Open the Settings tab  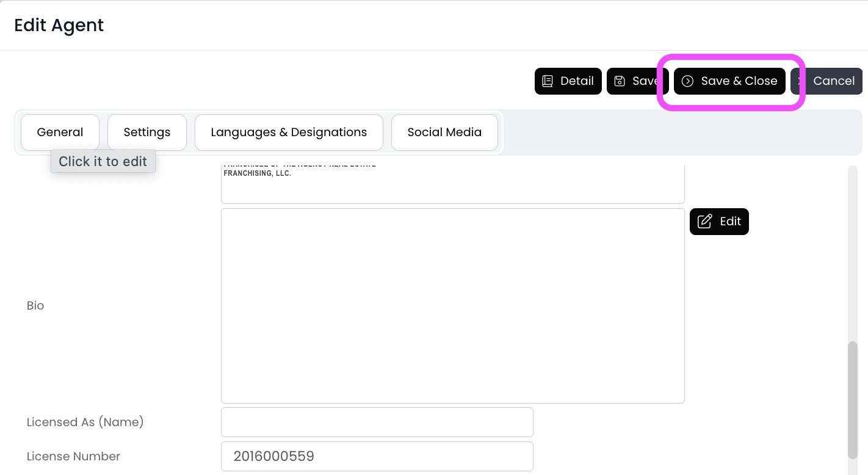coord(147,132)
